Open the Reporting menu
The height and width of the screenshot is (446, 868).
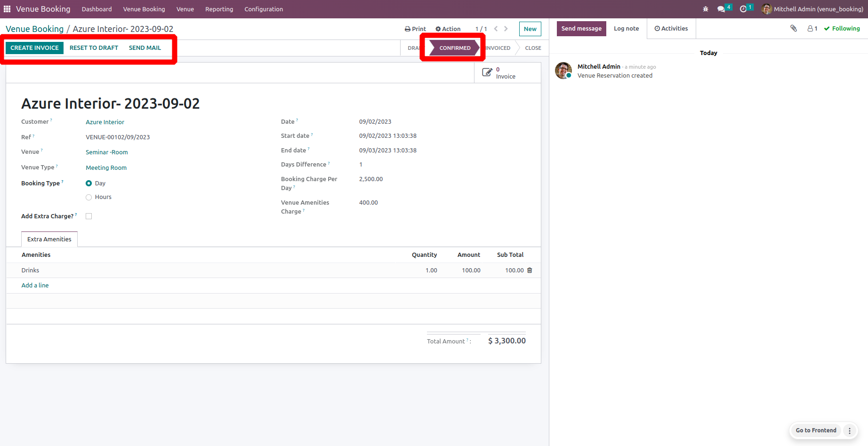(x=219, y=9)
